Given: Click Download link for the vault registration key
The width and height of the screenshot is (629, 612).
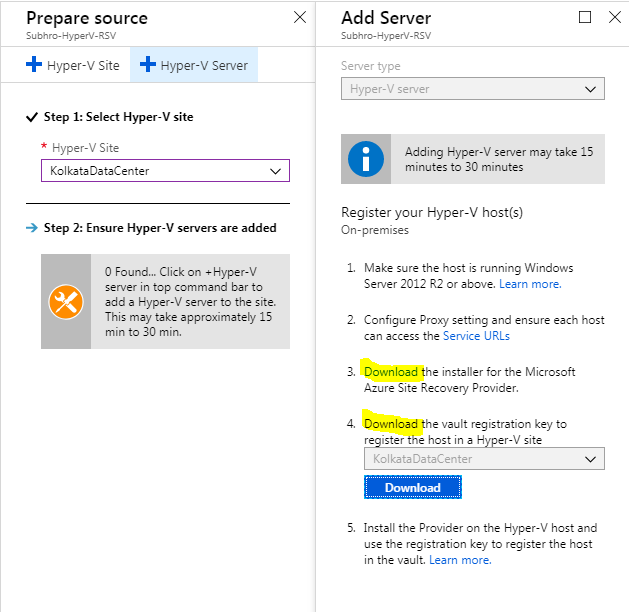Looking at the screenshot, I should [391, 424].
